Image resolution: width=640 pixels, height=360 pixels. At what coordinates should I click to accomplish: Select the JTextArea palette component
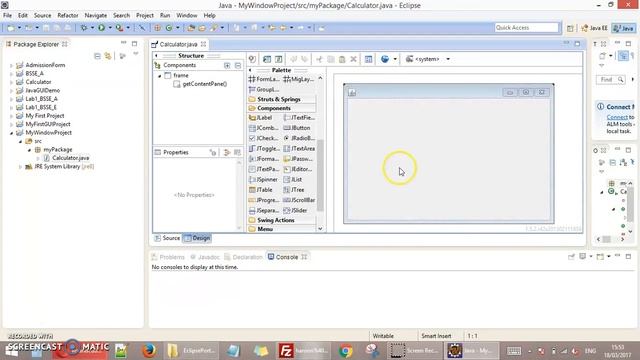299,149
